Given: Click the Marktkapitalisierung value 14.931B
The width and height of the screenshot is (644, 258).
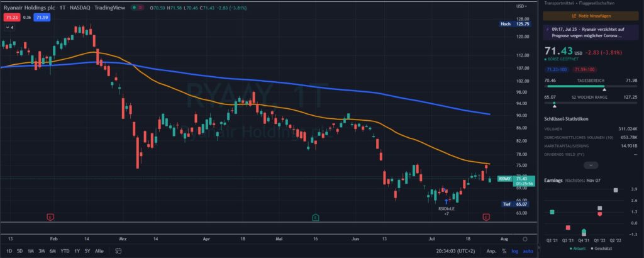Looking at the screenshot, I should (630, 146).
